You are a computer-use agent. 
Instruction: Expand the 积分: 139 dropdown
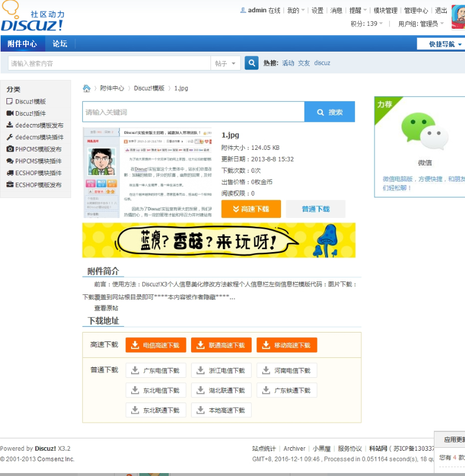coord(366,24)
